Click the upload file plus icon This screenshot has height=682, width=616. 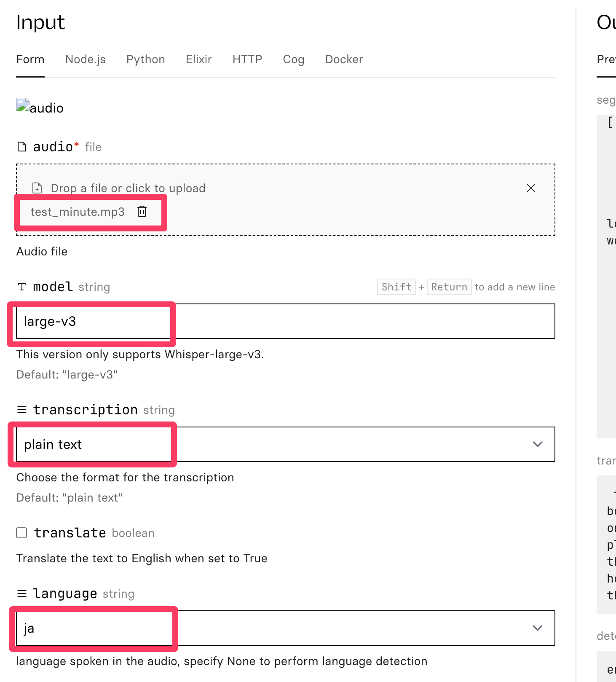point(37,188)
